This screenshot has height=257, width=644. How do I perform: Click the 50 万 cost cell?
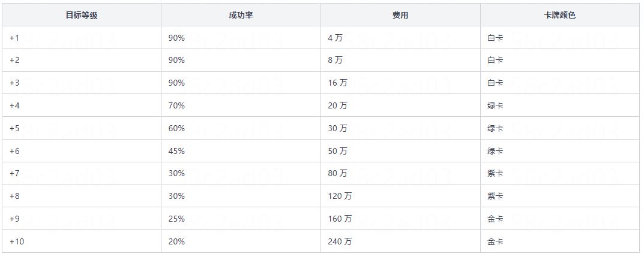pos(337,151)
